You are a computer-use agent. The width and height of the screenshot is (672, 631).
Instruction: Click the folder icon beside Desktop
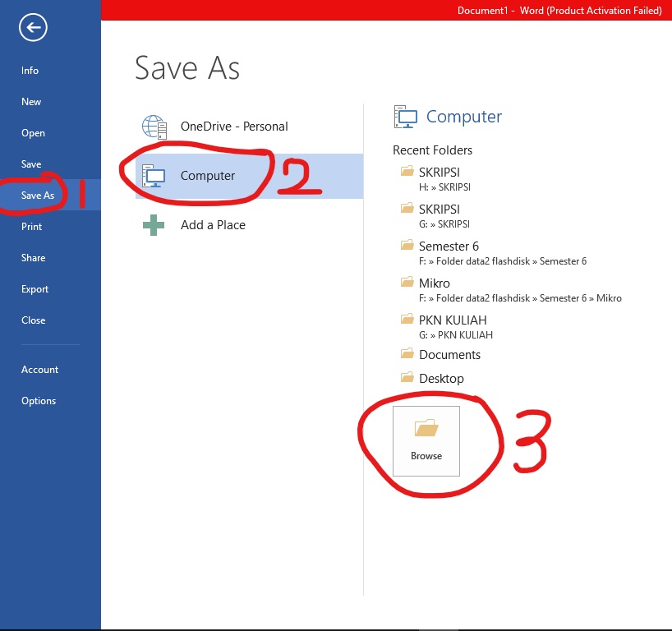tap(407, 377)
